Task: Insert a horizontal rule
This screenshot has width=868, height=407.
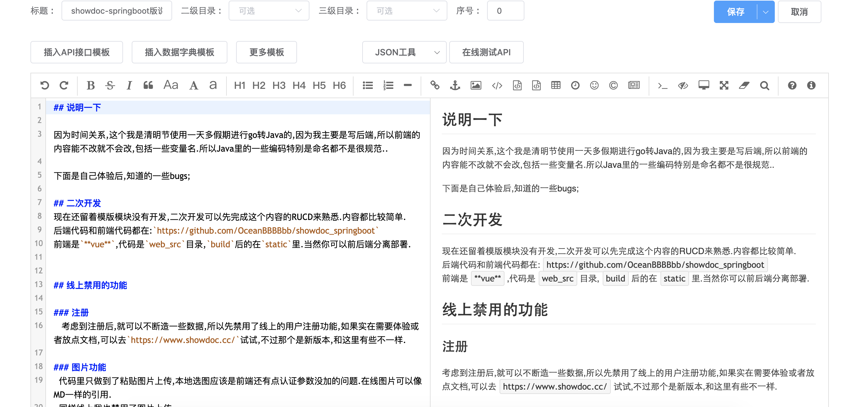Action: [408, 85]
